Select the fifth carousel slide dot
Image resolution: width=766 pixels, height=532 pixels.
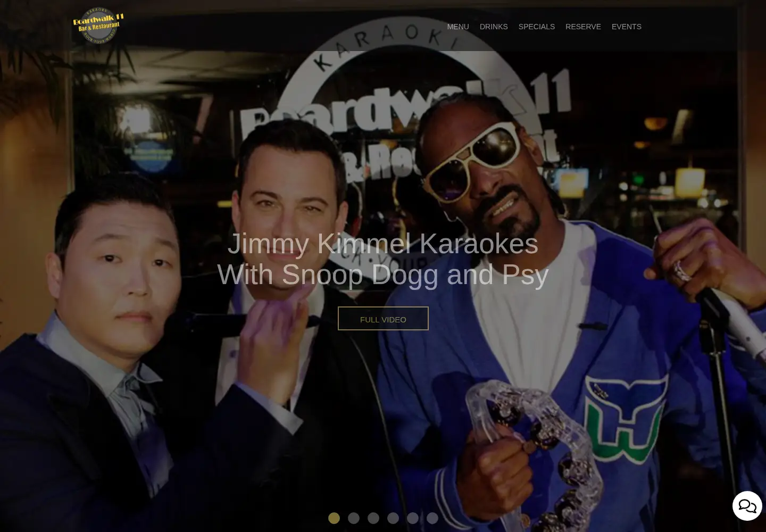(413, 518)
